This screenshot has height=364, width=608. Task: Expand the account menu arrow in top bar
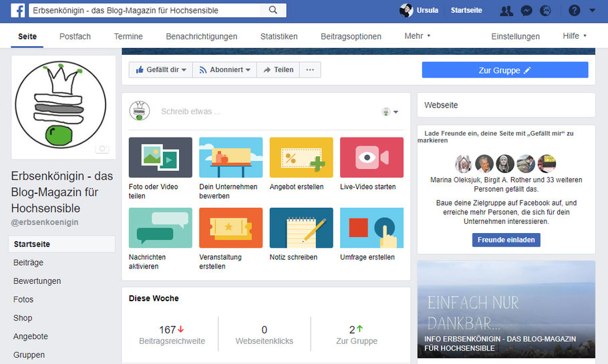click(592, 11)
